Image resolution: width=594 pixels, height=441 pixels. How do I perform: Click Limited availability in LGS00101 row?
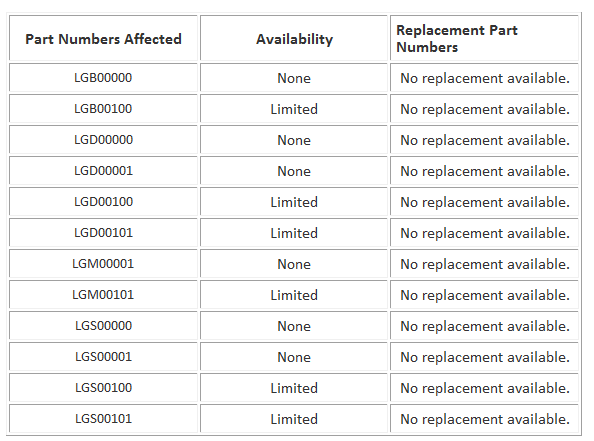(294, 419)
